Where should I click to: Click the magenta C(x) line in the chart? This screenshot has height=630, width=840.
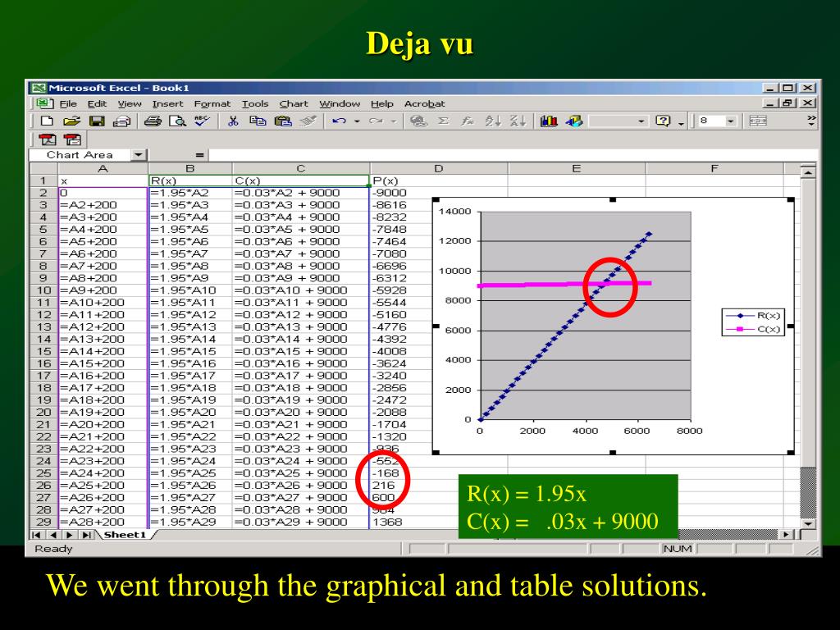(525, 285)
